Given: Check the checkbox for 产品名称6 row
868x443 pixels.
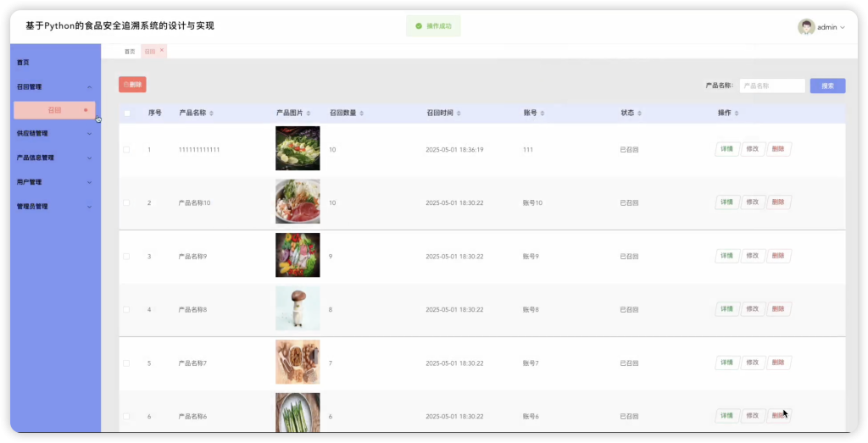Looking at the screenshot, I should click(126, 417).
